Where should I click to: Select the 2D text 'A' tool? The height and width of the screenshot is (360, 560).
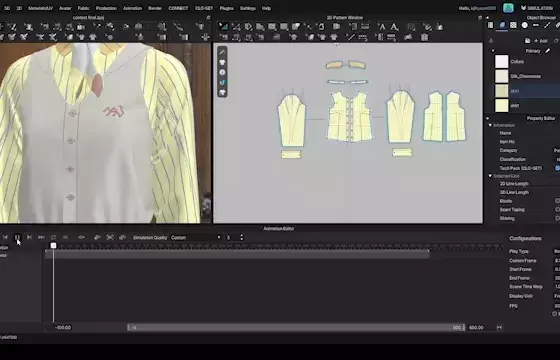point(382,26)
